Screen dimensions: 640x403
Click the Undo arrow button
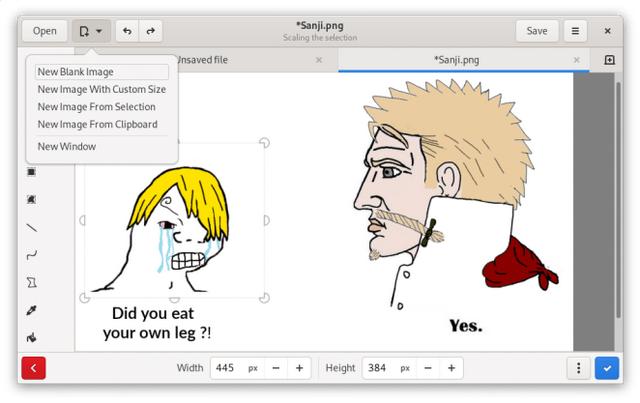tap(127, 31)
